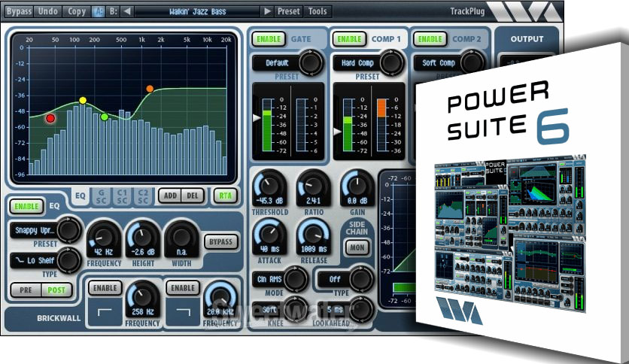The height and width of the screenshot is (364, 629).
Task: Click the Comp 1 green input level meter
Action: tap(348, 125)
